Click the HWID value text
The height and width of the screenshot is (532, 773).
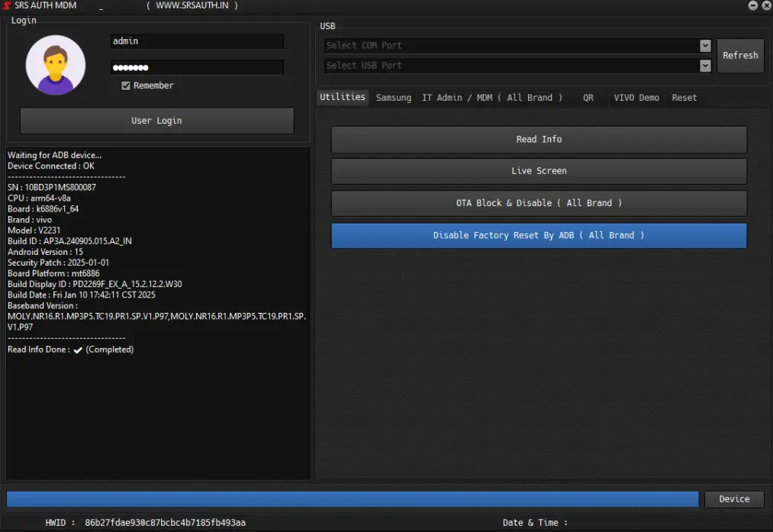point(165,523)
